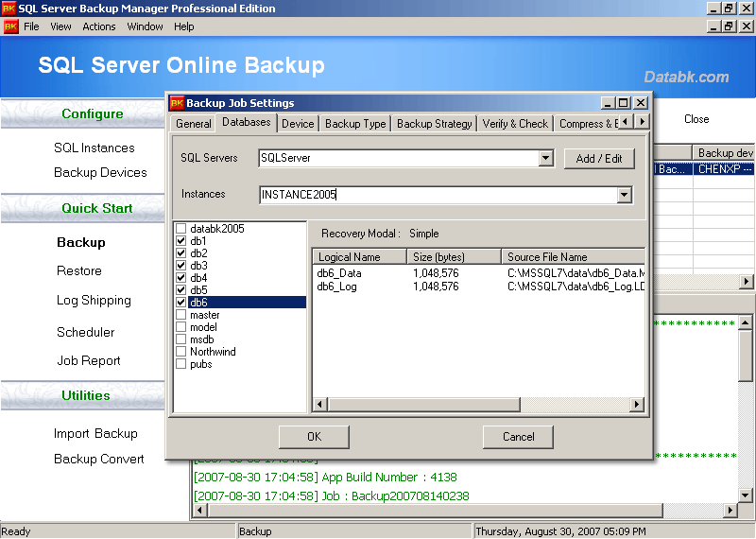Select the CHENXP row in main window
756x539 pixels.
pyautogui.click(x=704, y=169)
